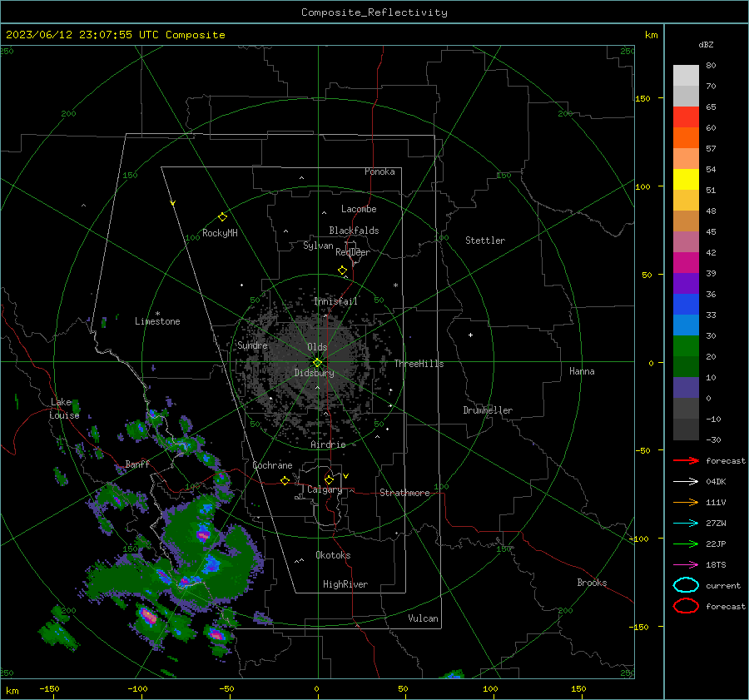Click the purple 36-39 dBZ color swatch

(x=686, y=284)
